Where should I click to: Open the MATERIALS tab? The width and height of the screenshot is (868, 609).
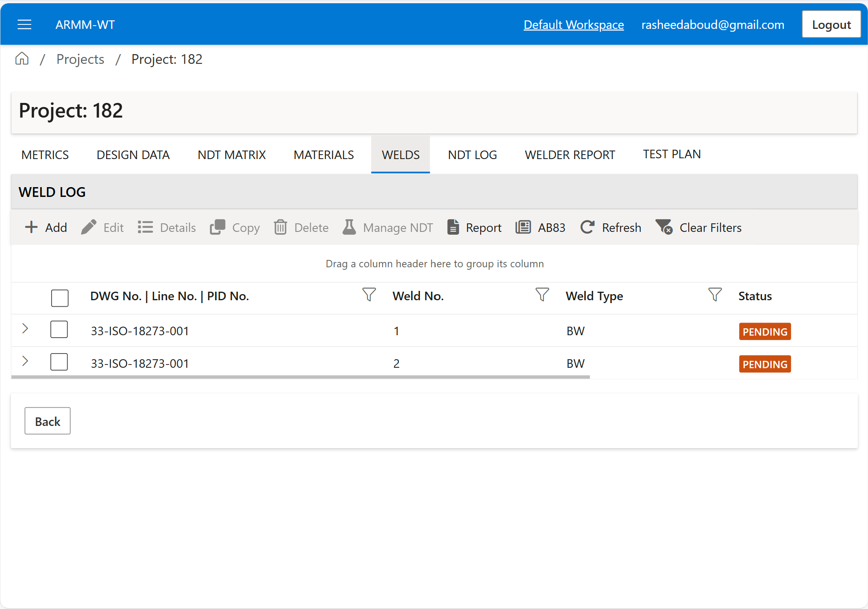(x=324, y=155)
